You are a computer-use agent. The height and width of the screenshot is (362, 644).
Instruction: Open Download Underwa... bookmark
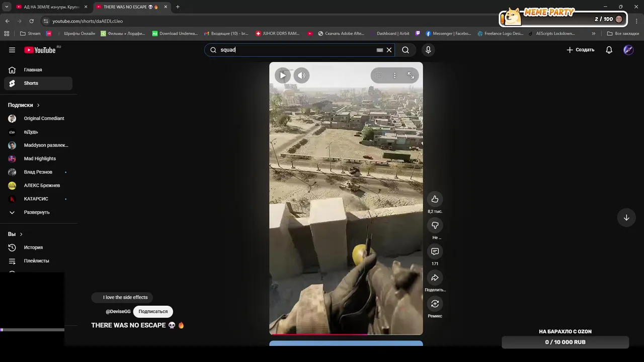tap(175, 34)
